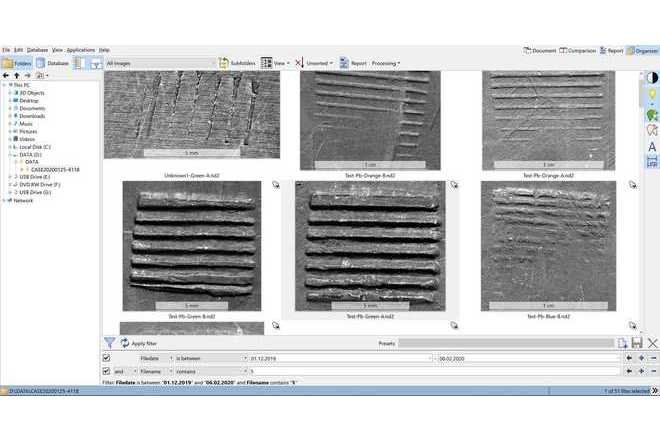The image size is (660, 440).
Task: Click the minus button on Filename row
Action: pos(653,371)
